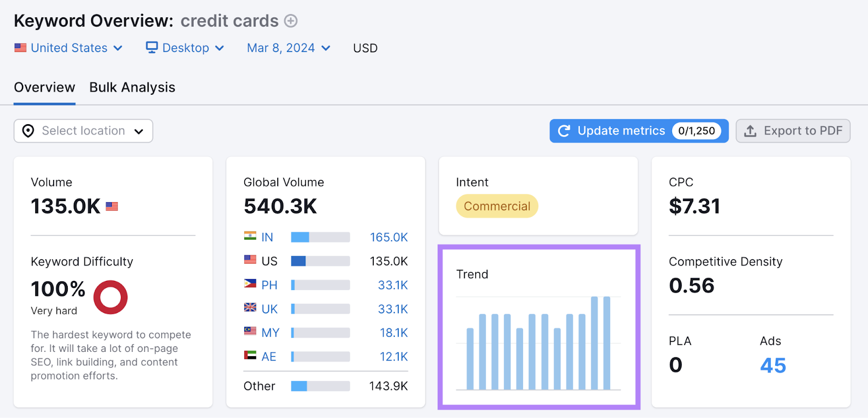Screen dimensions: 868x418
Task: Open the Mar 8, 2024 date dropdown
Action: point(289,48)
